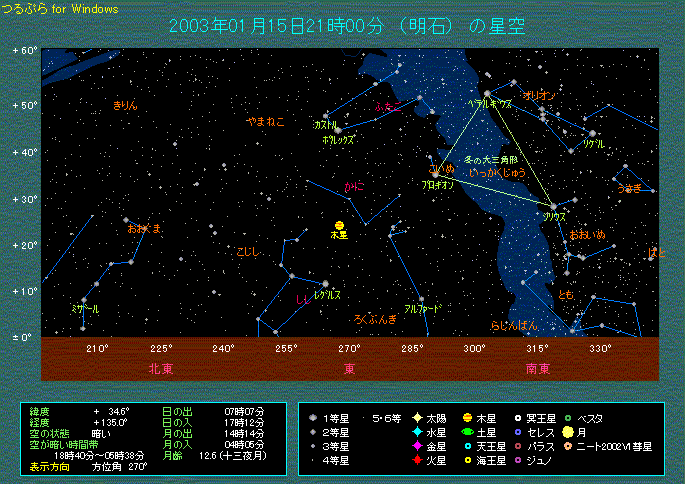Select the Sun (太陽) icon in legend

pos(416,418)
